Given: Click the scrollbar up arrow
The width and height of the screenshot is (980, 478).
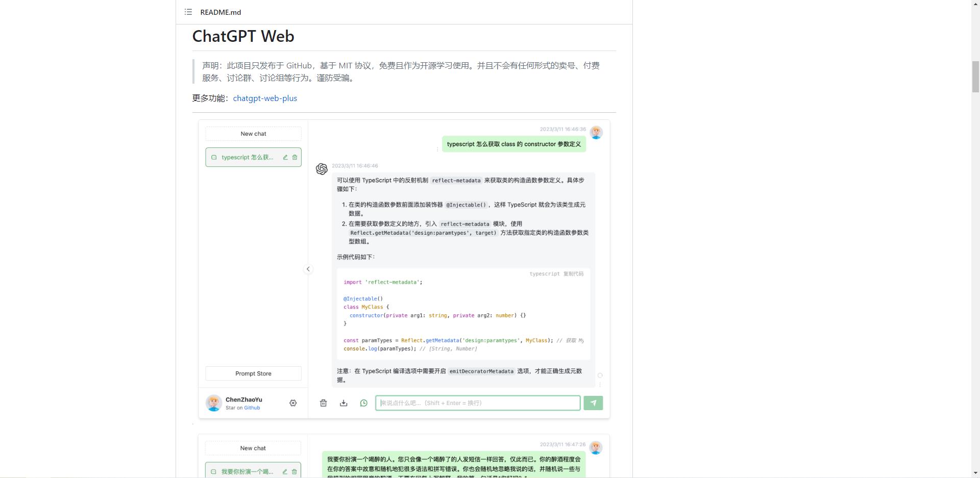Looking at the screenshot, I should point(975,4).
